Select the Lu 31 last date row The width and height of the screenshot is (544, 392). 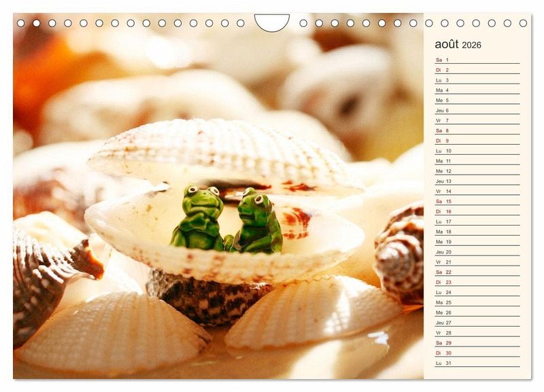pyautogui.click(x=477, y=363)
